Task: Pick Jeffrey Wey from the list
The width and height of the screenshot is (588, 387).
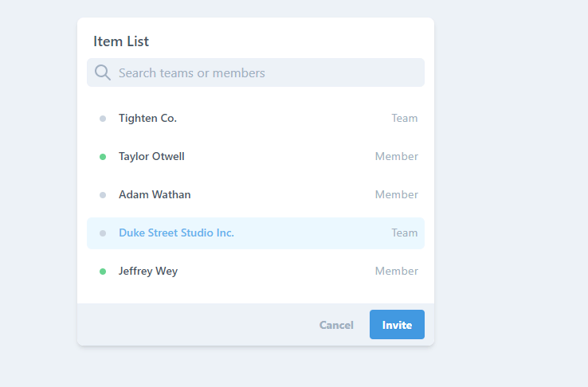Action: (x=256, y=272)
